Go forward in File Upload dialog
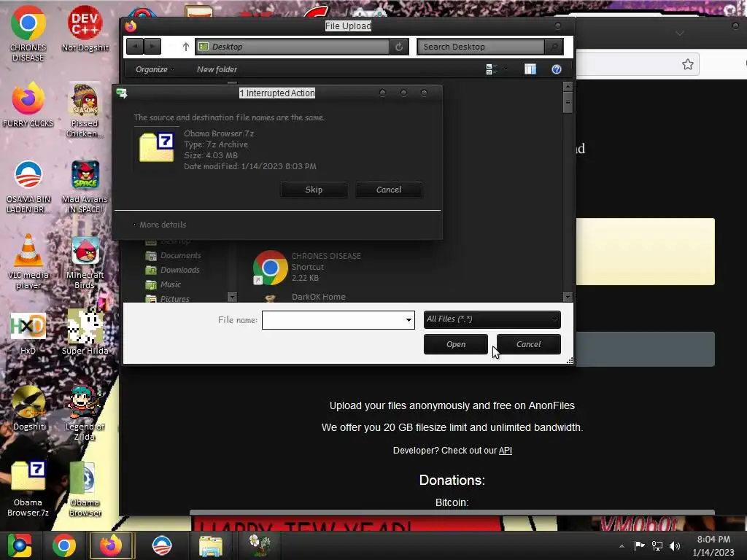This screenshot has height=560, width=747. 152,47
